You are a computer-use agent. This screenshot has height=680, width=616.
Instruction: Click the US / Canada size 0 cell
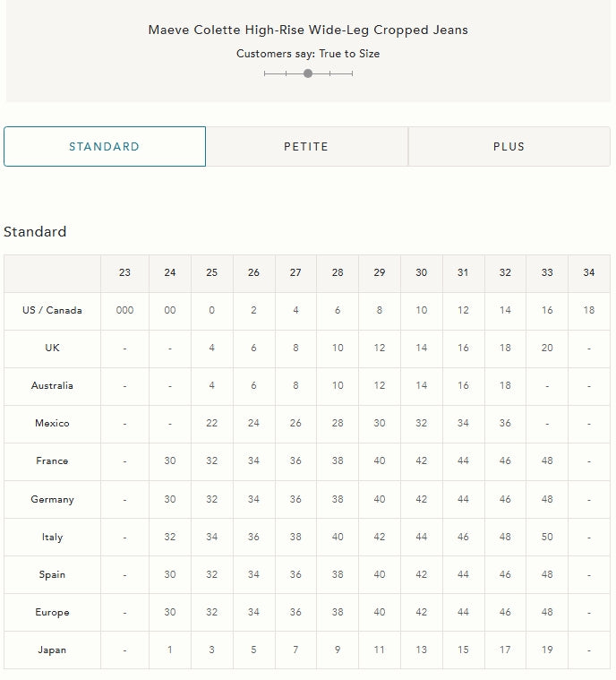pos(211,311)
